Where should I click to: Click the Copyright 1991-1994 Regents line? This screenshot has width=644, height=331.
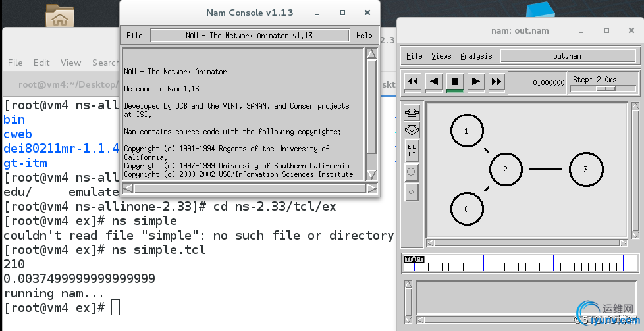click(x=227, y=153)
